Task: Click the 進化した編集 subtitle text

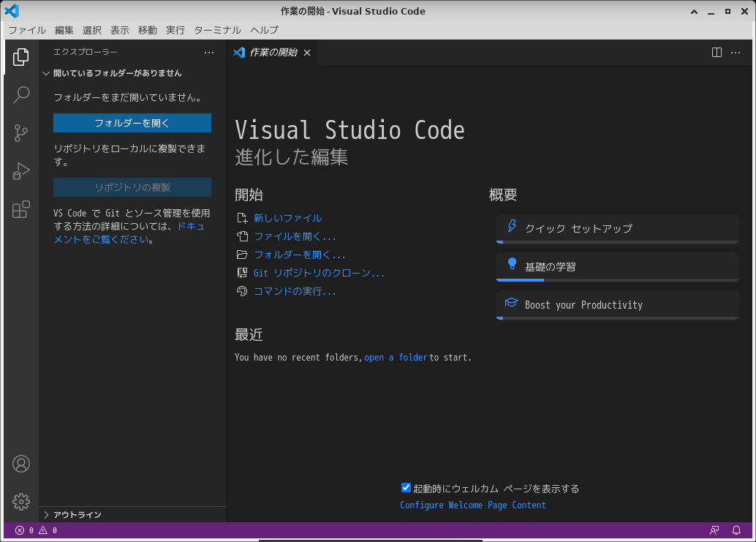Action: [291, 157]
